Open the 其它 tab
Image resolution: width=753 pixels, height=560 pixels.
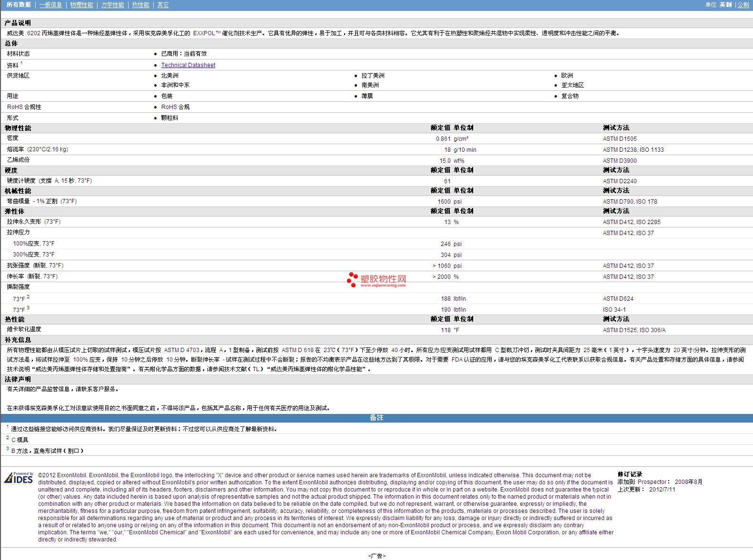coord(163,5)
